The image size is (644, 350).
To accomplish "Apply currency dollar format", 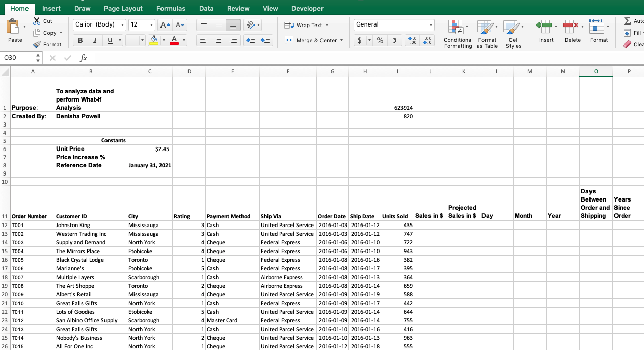I will coord(360,40).
